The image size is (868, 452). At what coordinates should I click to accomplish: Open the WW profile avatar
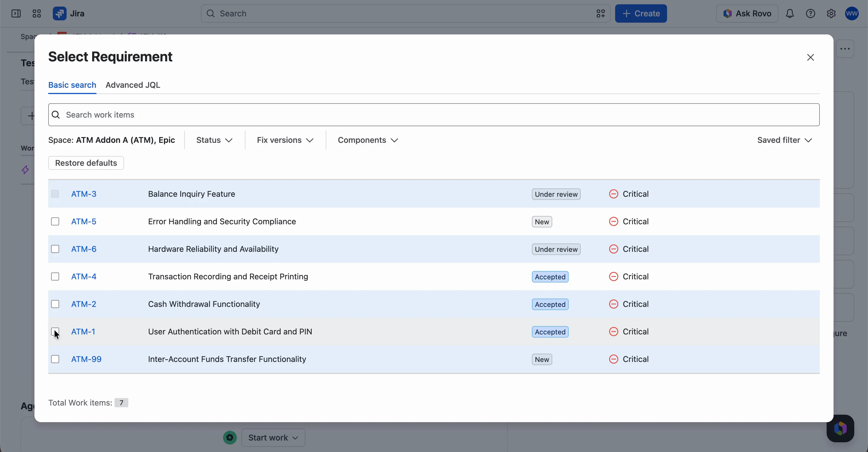851,13
